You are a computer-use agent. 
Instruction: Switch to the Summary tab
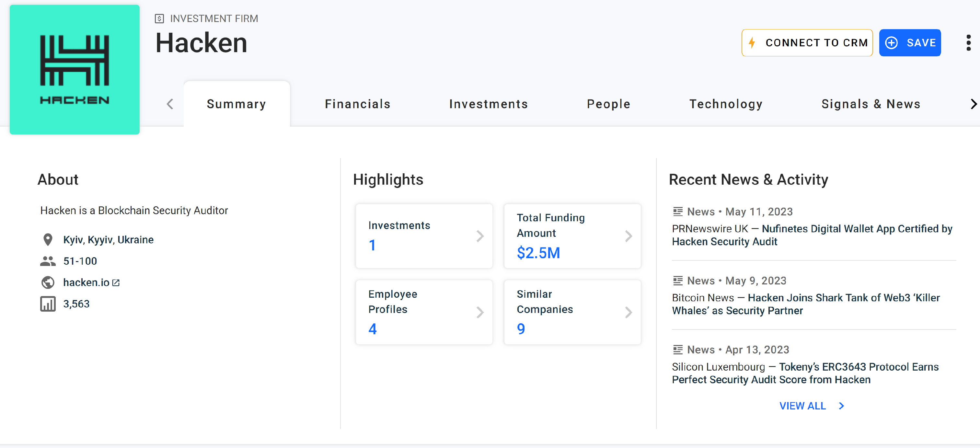(236, 104)
